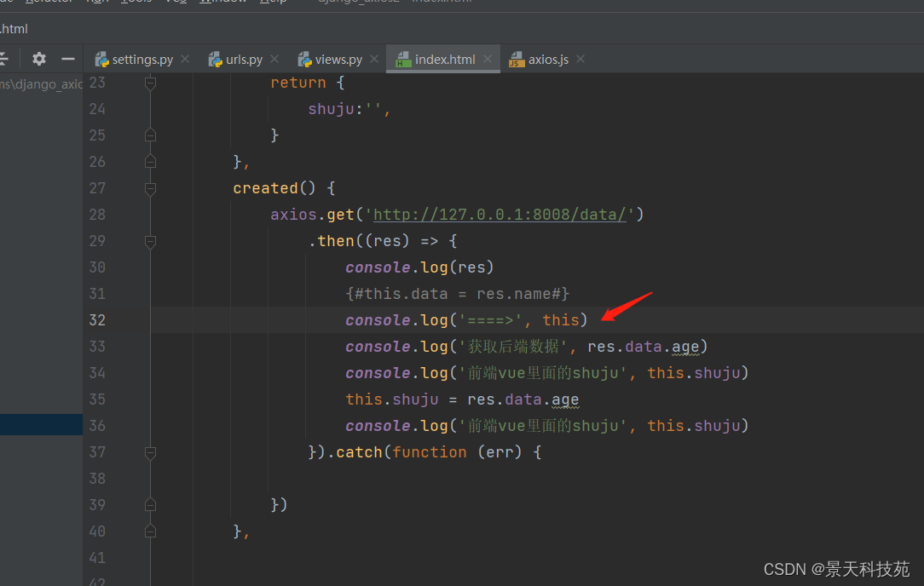Screen dimensions: 924x586
Task: Click the "created()" method name
Action: 274,188
